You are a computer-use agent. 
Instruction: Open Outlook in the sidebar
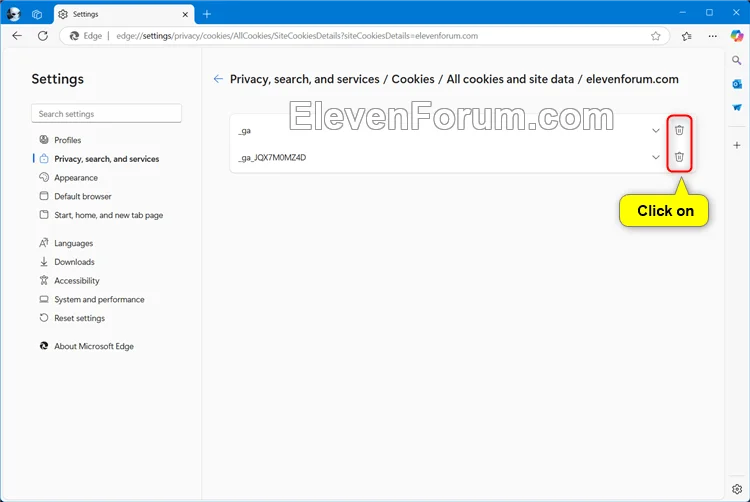pyautogui.click(x=737, y=84)
